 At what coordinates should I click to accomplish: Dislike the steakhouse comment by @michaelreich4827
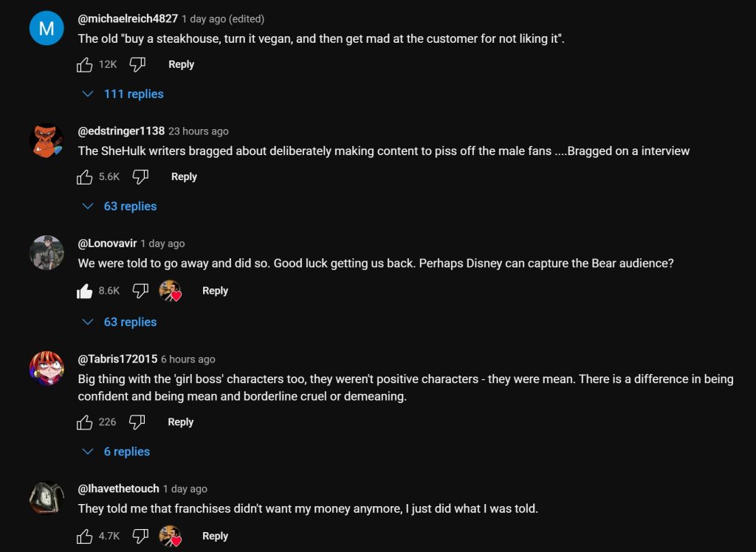click(137, 65)
